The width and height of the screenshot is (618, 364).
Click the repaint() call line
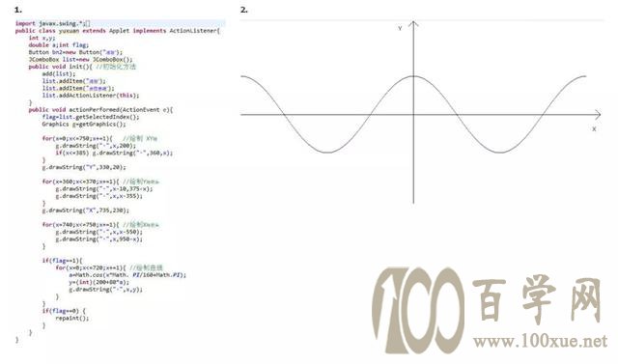click(x=72, y=318)
